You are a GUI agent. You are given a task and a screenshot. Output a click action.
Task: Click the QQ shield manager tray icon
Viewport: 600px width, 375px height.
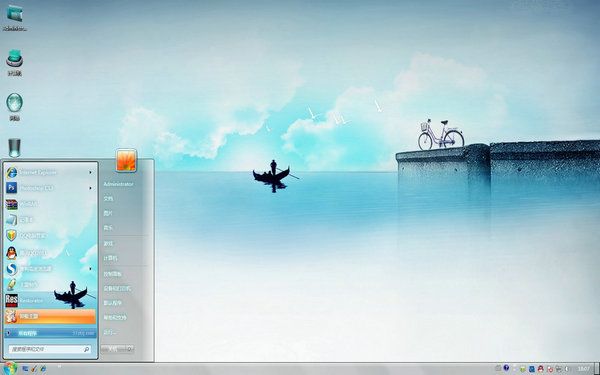pos(523,369)
